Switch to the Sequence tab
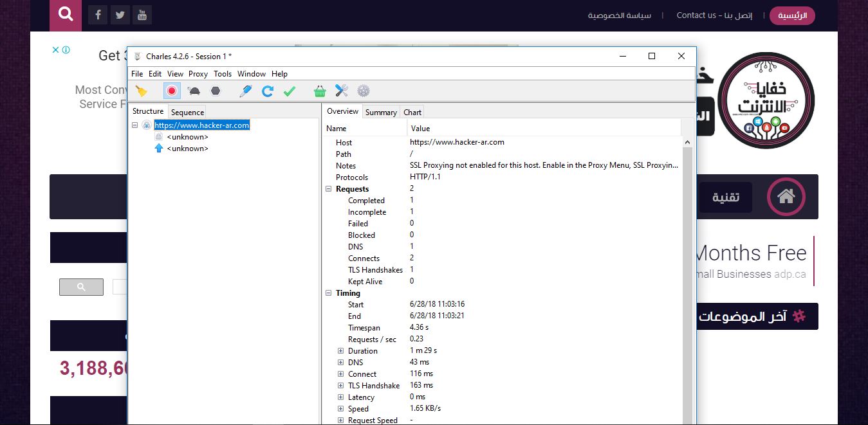The image size is (868, 425). pyautogui.click(x=187, y=112)
